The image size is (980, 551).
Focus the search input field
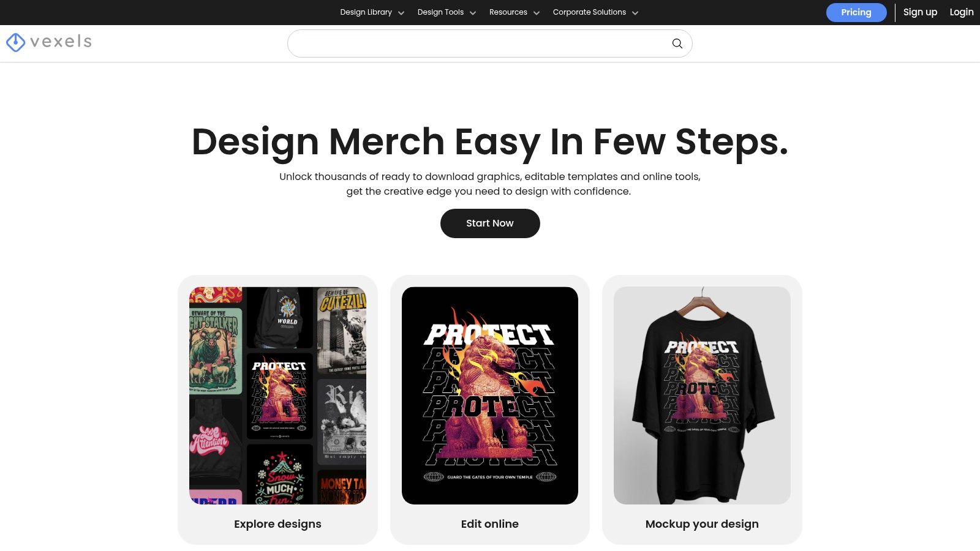click(478, 43)
